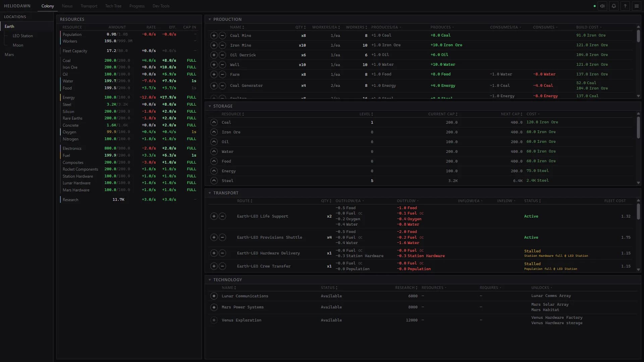Select LEO Station location
This screenshot has height=362, width=644.
pos(23,36)
